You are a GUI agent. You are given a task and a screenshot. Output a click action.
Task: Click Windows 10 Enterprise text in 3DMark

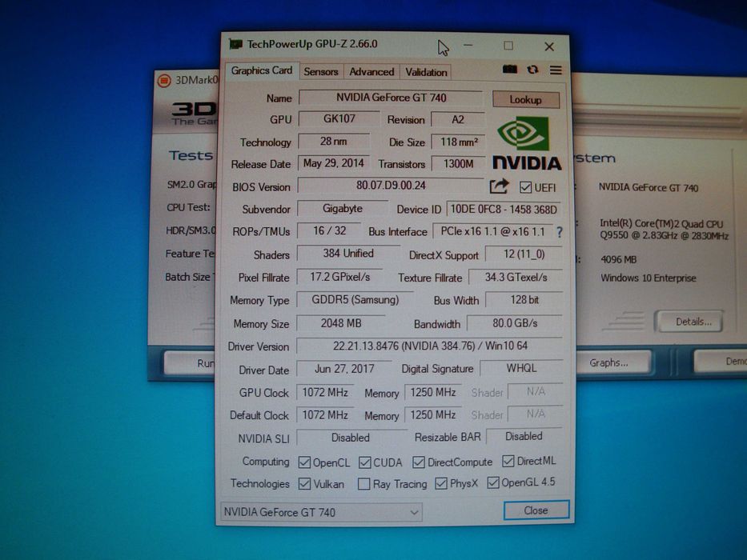pyautogui.click(x=649, y=278)
